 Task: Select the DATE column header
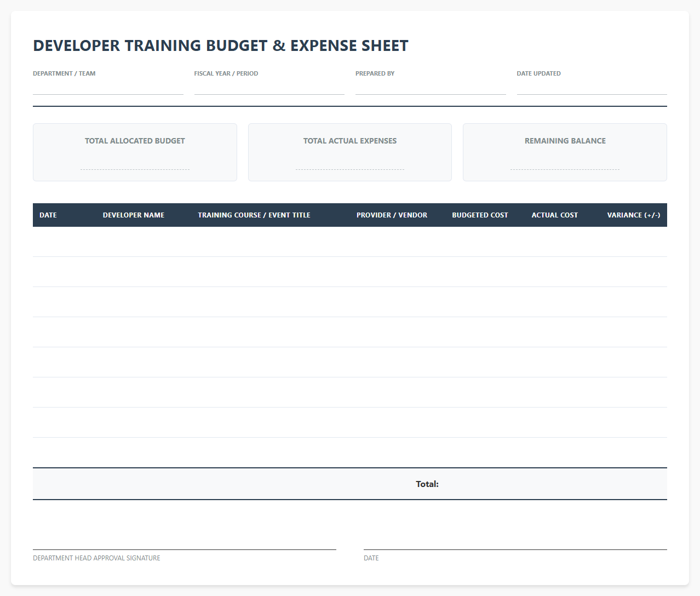click(x=48, y=215)
